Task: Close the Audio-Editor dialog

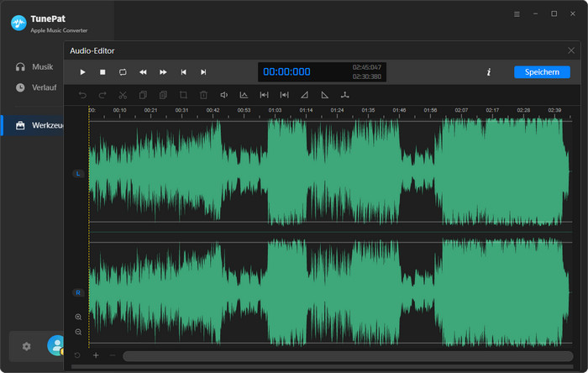Action: coord(571,50)
